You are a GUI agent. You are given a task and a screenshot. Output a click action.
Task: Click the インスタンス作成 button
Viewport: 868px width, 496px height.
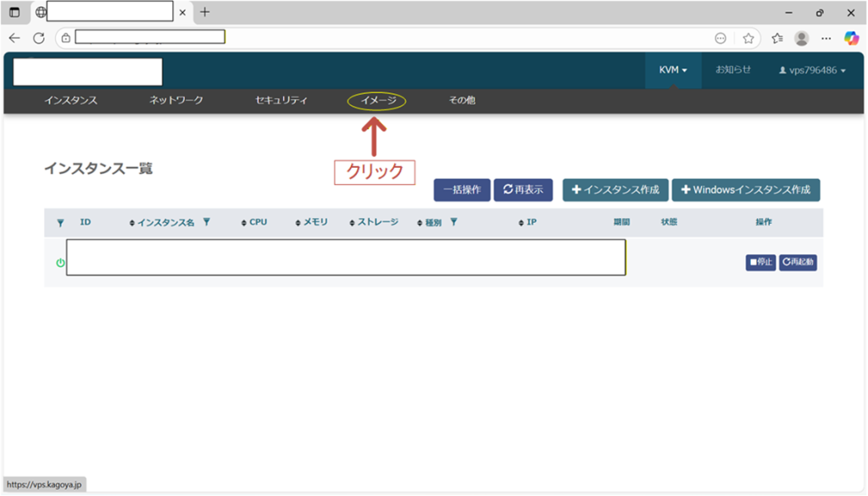coord(615,190)
